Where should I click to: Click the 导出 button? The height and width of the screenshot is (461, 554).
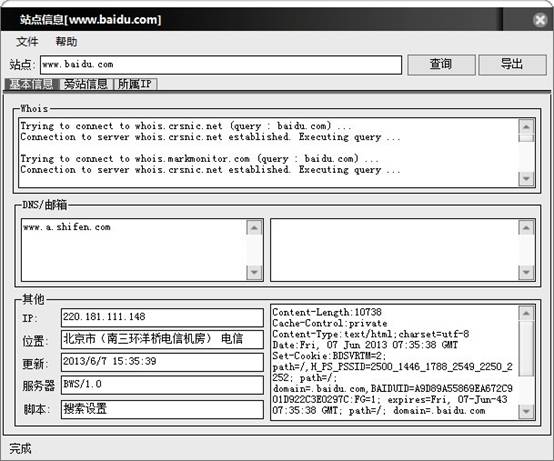pyautogui.click(x=512, y=64)
